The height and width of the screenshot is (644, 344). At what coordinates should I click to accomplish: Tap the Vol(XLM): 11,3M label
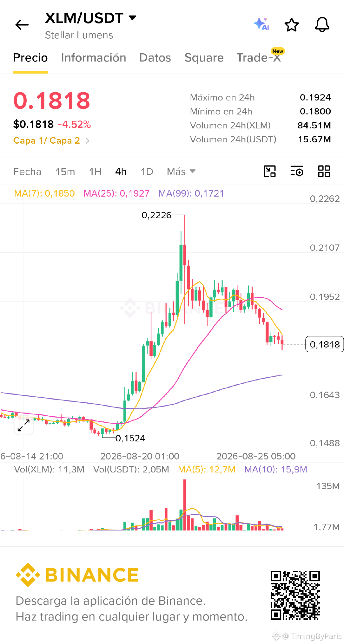pos(49,469)
